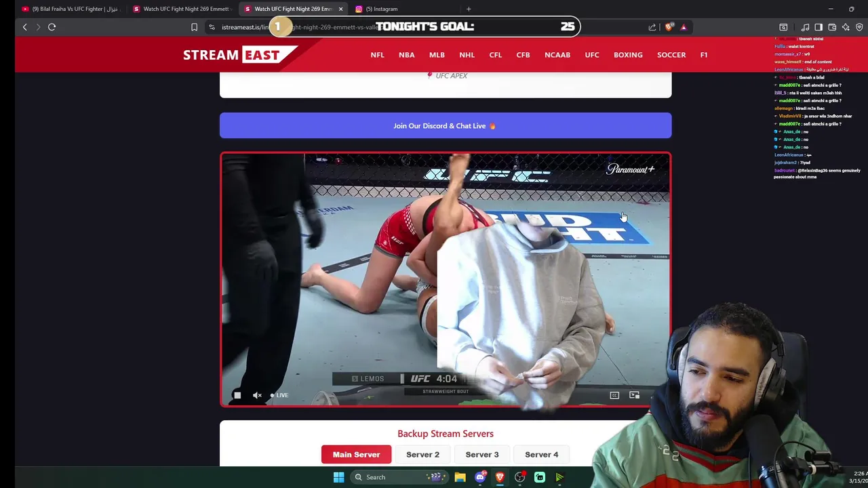Open File Explorer from taskbar

(x=460, y=477)
